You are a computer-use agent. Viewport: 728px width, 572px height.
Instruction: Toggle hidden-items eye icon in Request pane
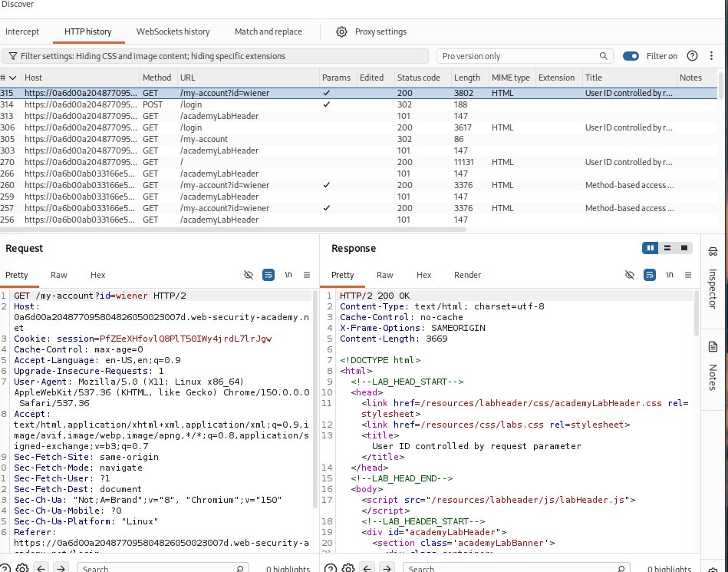click(249, 275)
